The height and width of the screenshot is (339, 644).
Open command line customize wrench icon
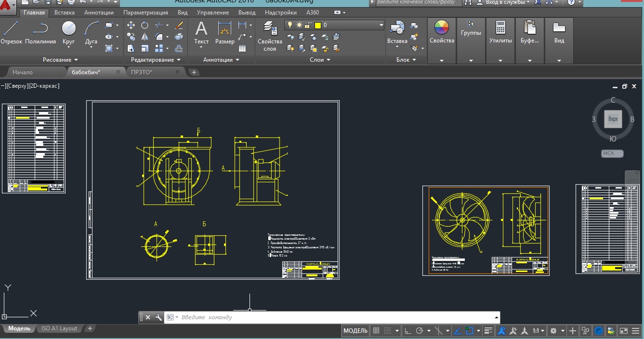tap(158, 317)
